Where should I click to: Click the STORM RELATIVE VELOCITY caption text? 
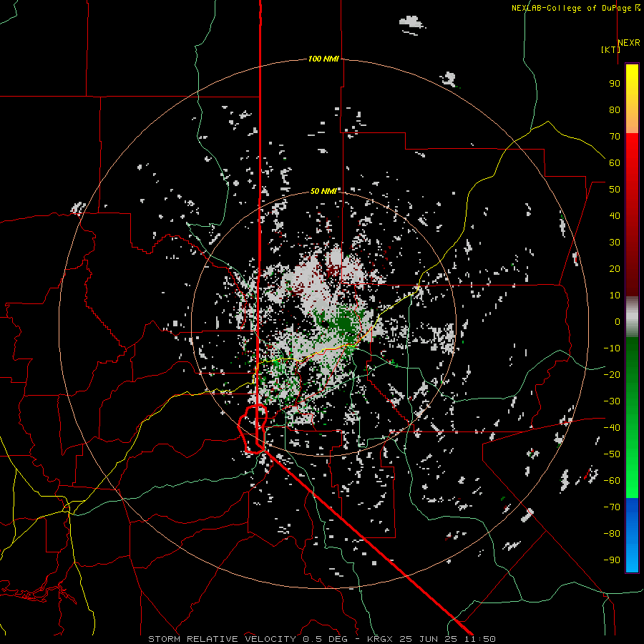[x=222, y=639]
